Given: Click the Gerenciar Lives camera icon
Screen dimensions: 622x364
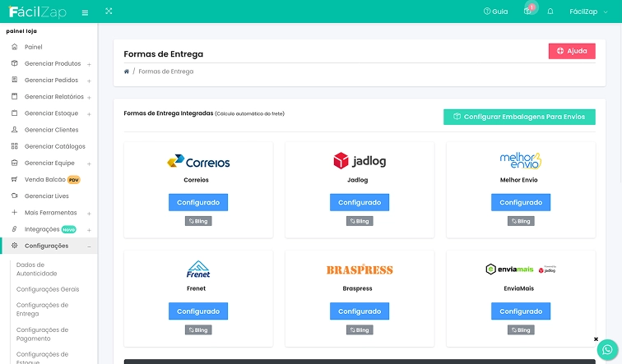Looking at the screenshot, I should click(15, 196).
